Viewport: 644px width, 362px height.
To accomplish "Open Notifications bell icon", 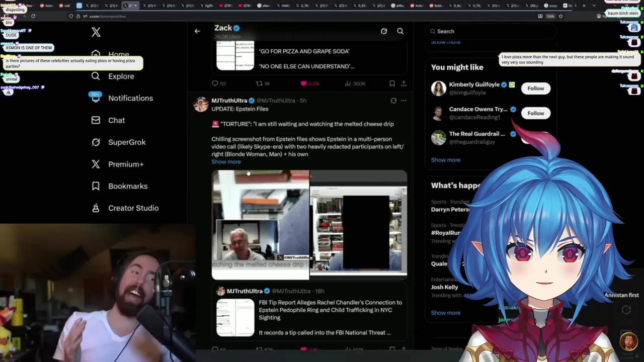I will (96, 98).
